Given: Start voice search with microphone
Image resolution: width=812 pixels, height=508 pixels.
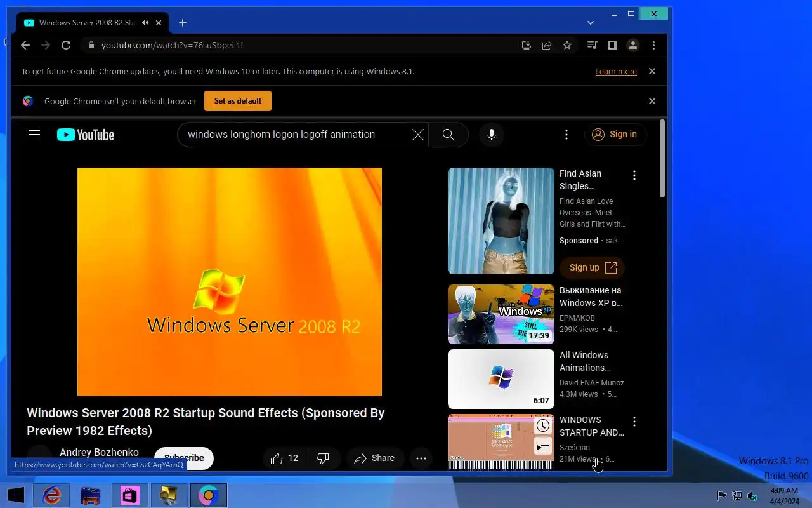Looking at the screenshot, I should click(x=491, y=135).
